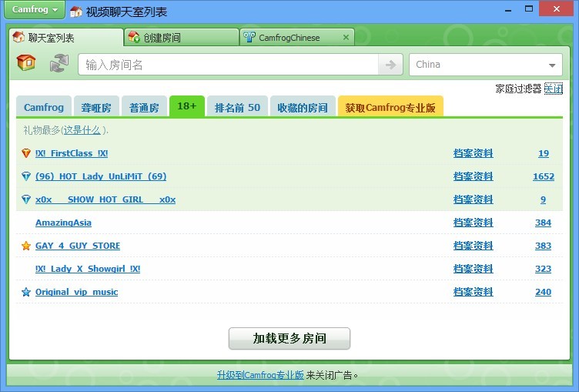579x392 pixels.
Task: Open the !X!_Lady_X_Showgirl_!X! room
Action: [x=88, y=269]
